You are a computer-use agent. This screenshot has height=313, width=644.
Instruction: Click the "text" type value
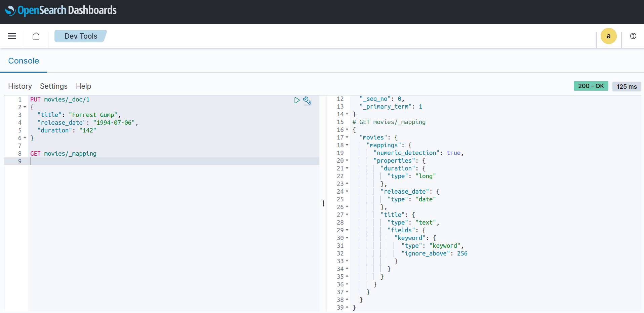[426, 223]
